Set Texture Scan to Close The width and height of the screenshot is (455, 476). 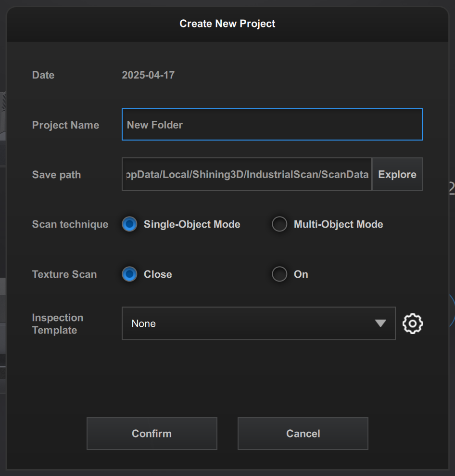(130, 274)
